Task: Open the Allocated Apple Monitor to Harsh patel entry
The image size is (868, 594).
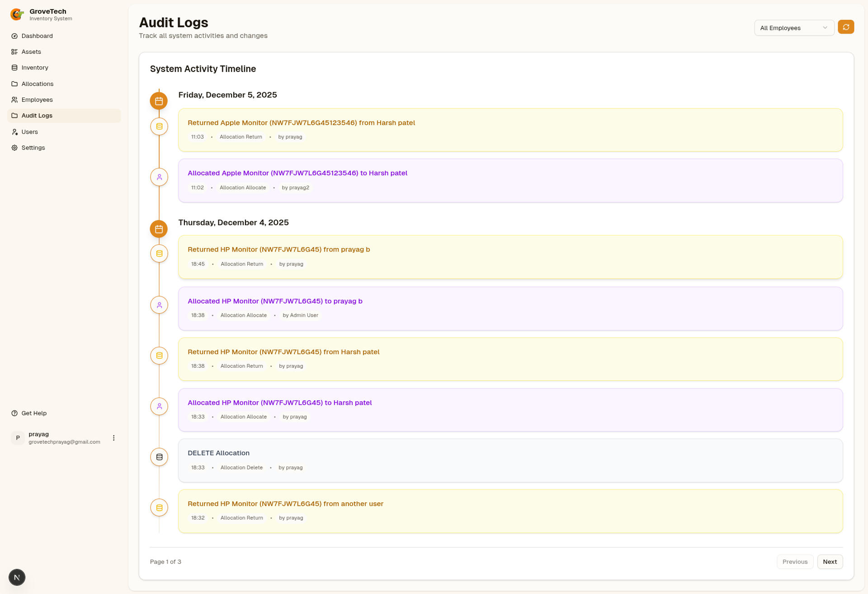Action: [x=510, y=181]
